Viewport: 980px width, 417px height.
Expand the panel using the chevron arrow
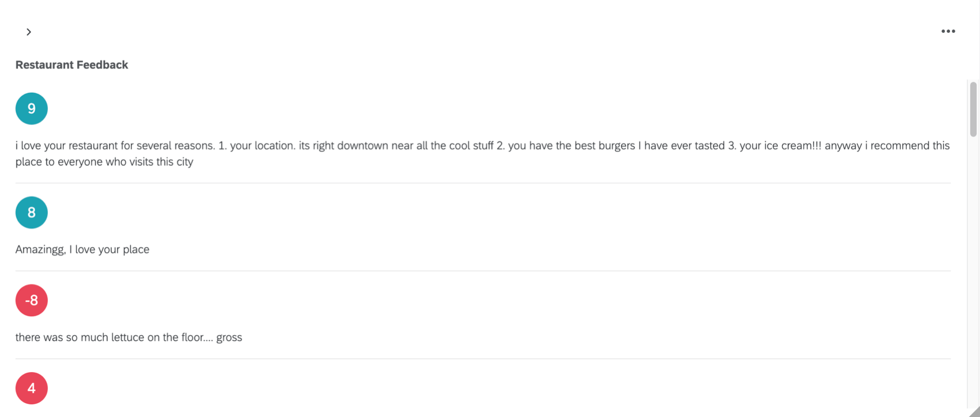click(28, 32)
